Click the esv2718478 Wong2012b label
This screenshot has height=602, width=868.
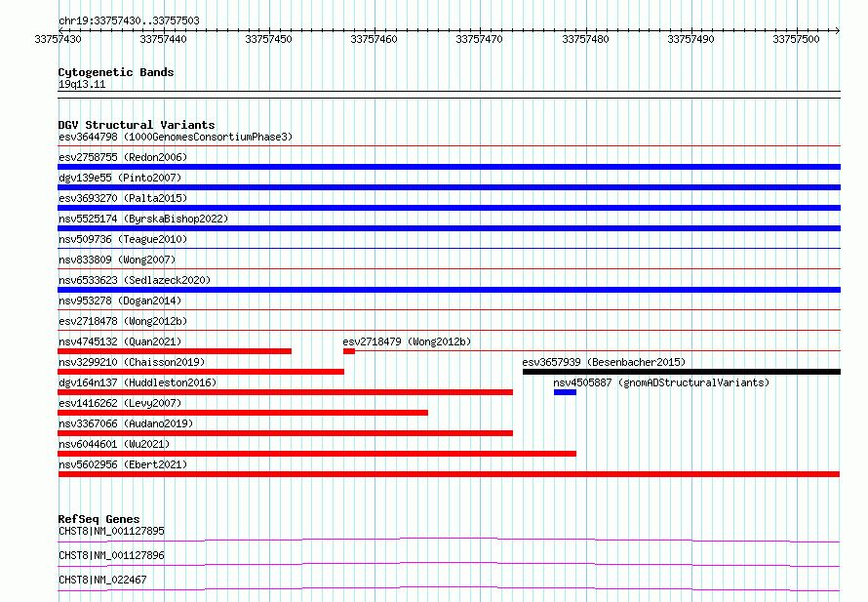[123, 321]
